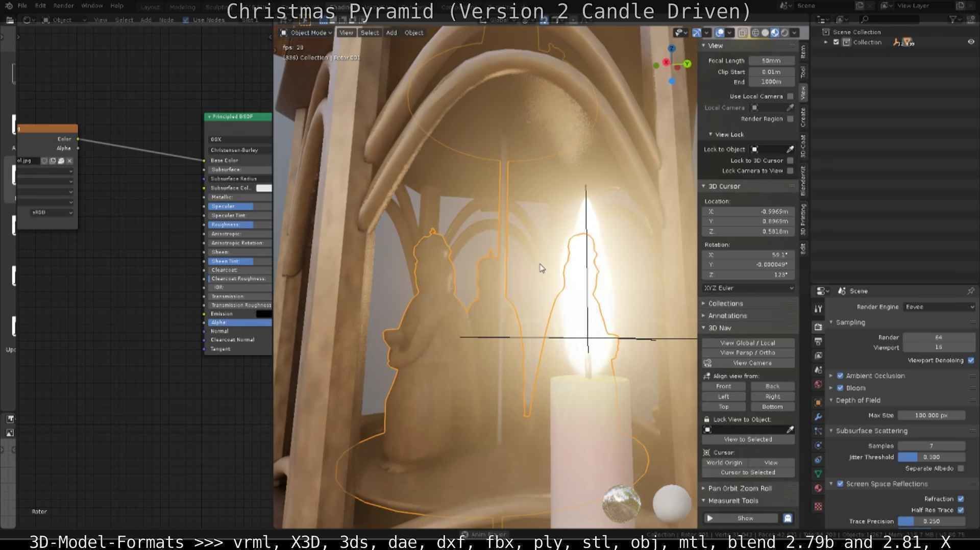
Task: Switch viewport to material preview shading
Action: click(775, 33)
